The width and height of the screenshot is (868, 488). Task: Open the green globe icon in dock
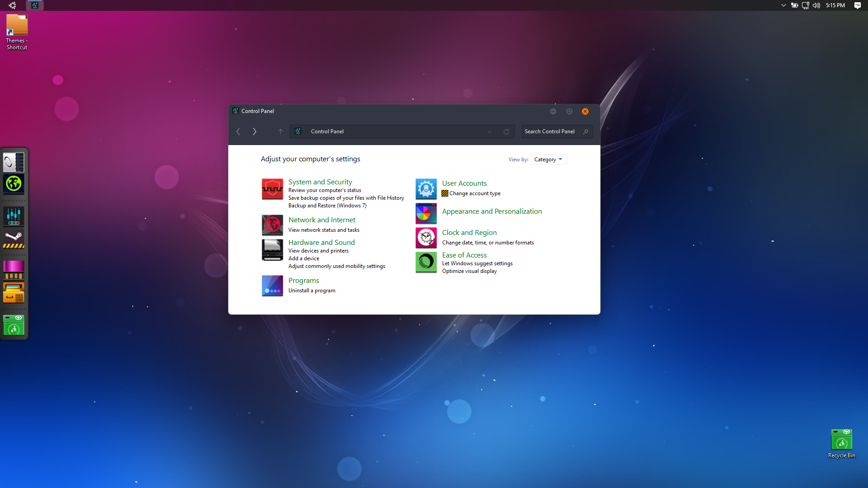pyautogui.click(x=14, y=183)
